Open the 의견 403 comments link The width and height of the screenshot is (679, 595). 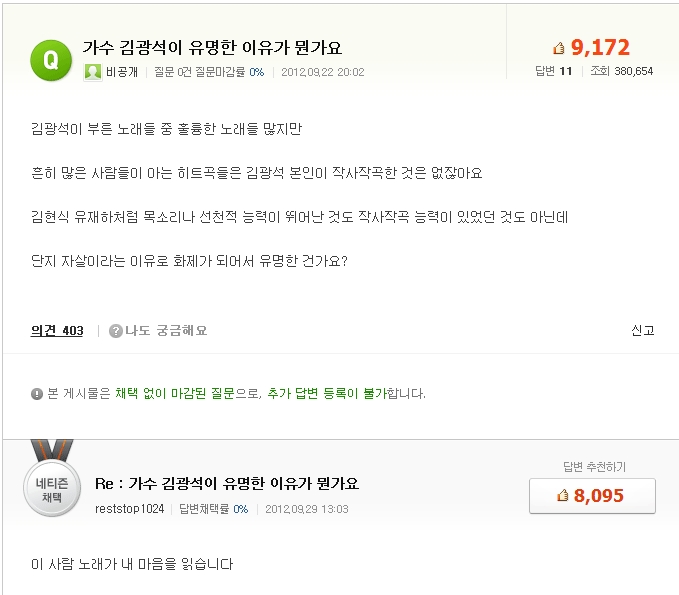click(57, 331)
